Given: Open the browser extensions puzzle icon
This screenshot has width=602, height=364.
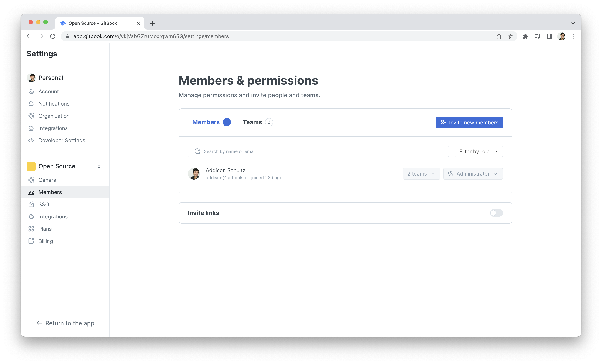Looking at the screenshot, I should [x=525, y=36].
